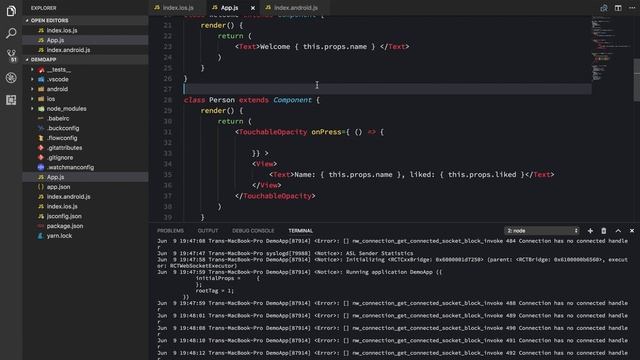
Task: Maximize the panel with the chevron up icon
Action: (x=618, y=231)
